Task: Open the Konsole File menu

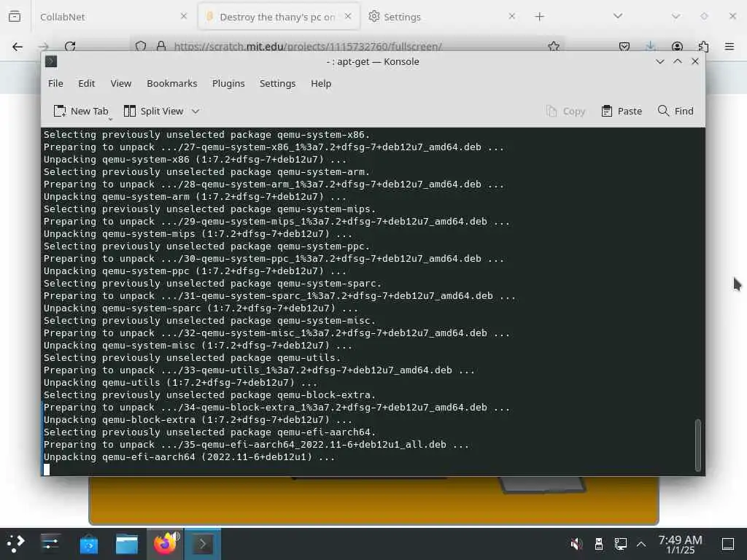Action: click(55, 83)
